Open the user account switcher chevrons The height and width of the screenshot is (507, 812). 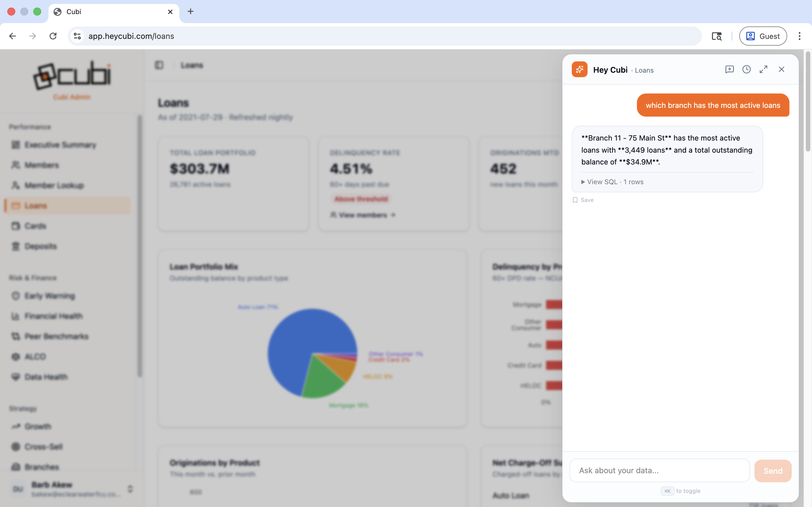(x=130, y=489)
